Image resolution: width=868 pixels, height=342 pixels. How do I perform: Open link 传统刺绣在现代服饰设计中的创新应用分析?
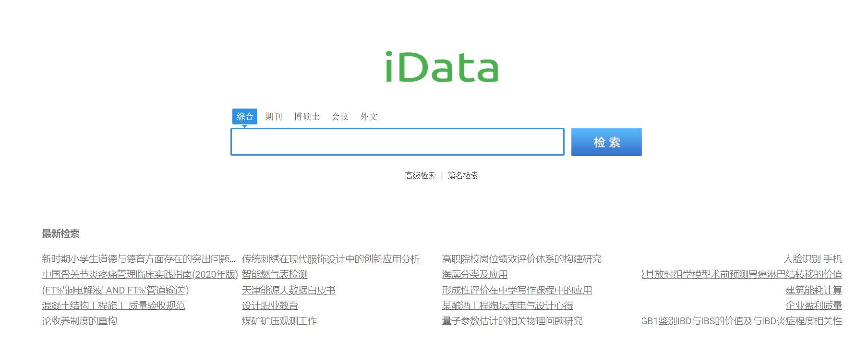(331, 259)
